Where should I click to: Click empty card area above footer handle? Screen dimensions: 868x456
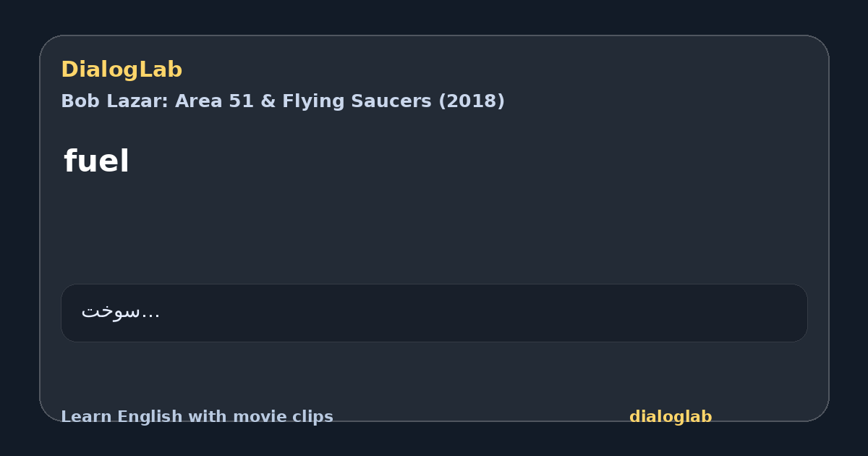pos(671,376)
